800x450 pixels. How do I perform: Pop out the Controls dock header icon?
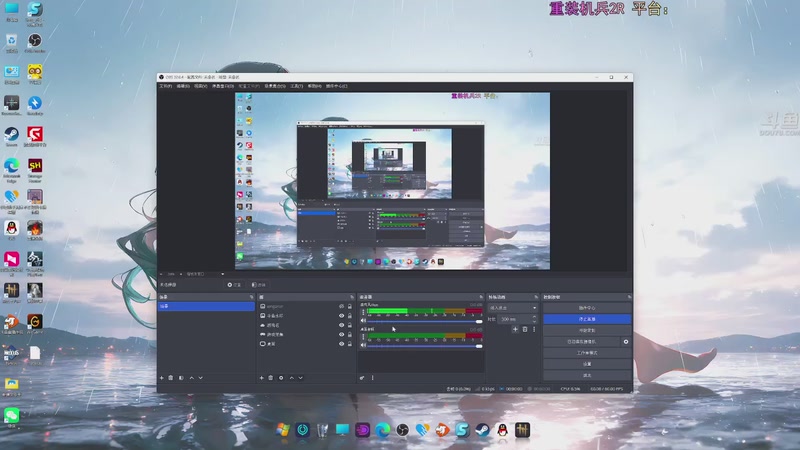pyautogui.click(x=629, y=297)
